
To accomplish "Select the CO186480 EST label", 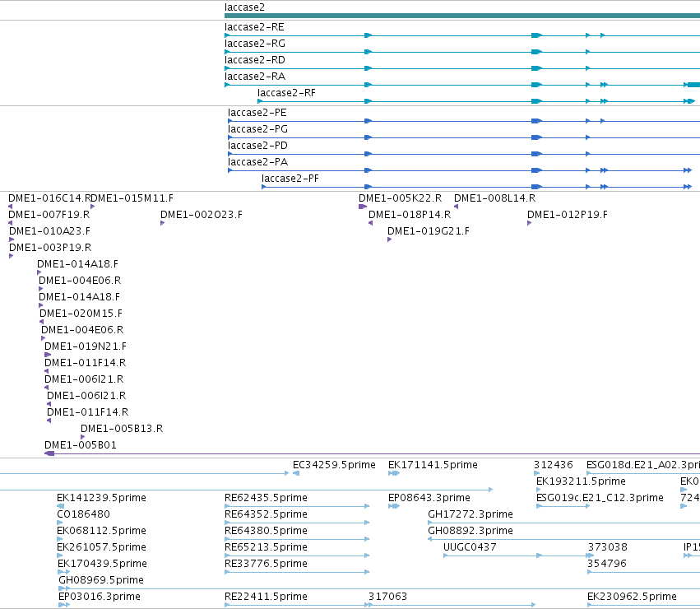I will point(83,514).
